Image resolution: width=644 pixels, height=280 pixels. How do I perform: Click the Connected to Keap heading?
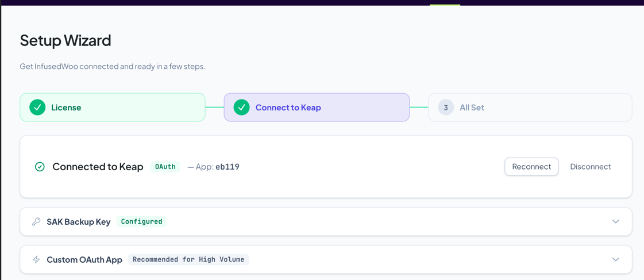98,167
